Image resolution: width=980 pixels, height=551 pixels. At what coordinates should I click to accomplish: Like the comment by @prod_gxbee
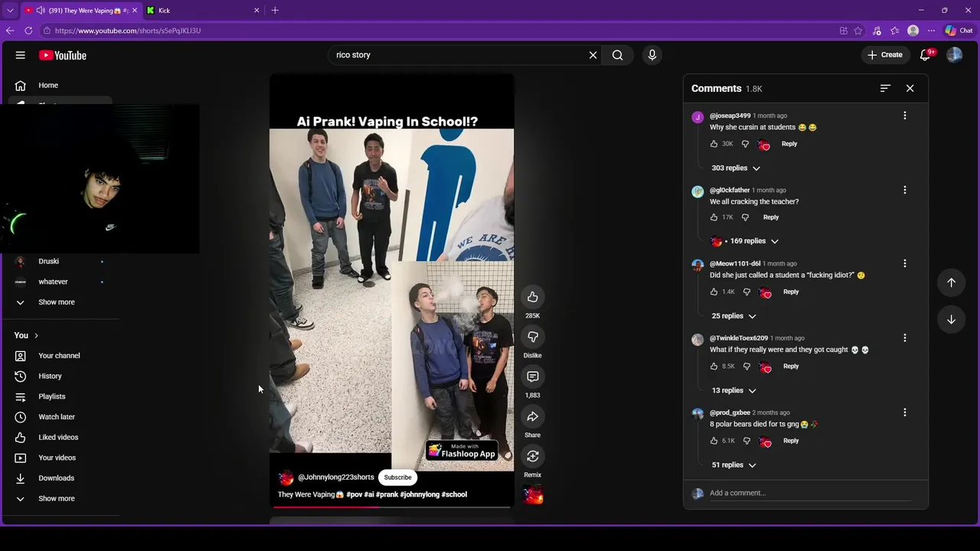(x=714, y=441)
